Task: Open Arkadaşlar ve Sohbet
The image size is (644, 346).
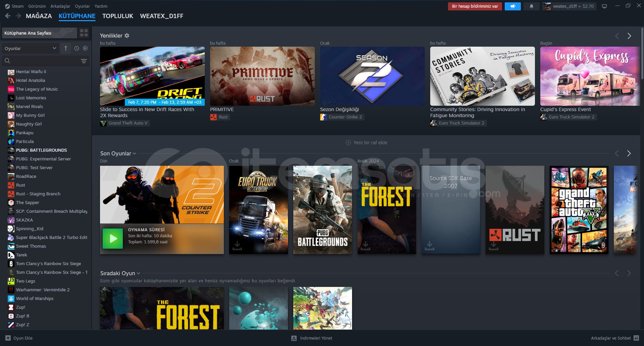Action: 615,338
